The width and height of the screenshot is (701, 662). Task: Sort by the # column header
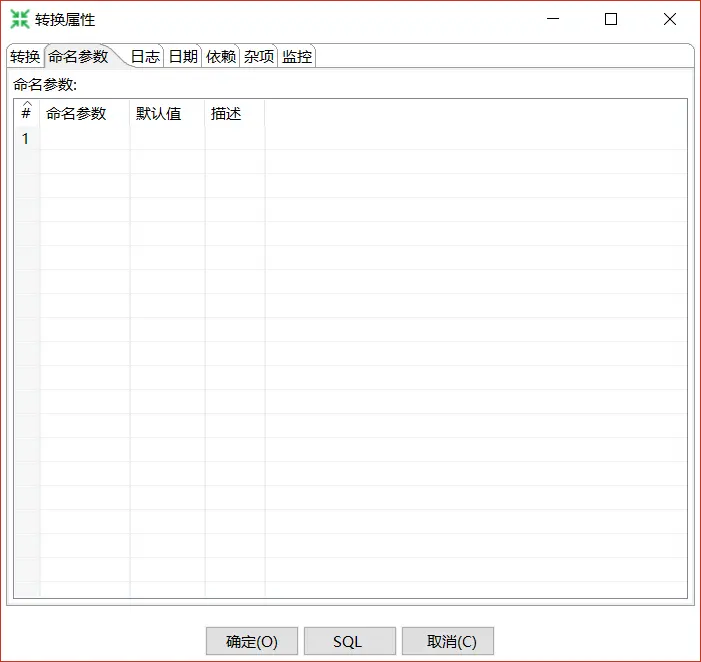(27, 113)
